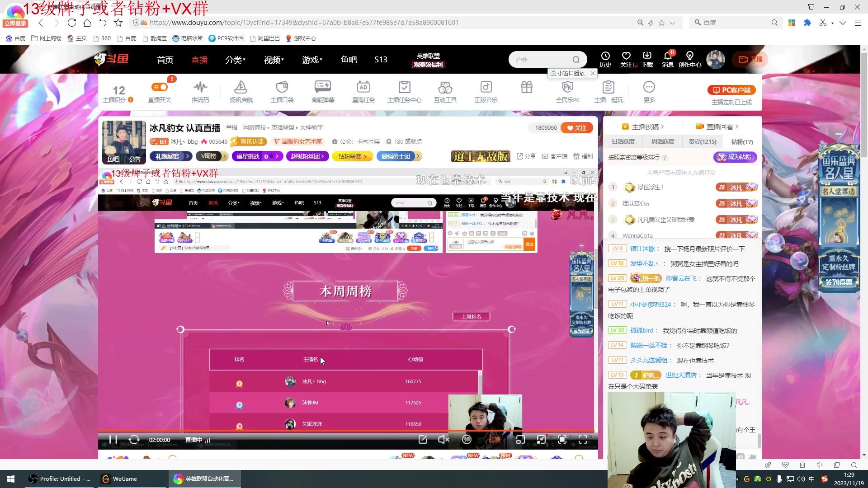The height and width of the screenshot is (488, 868).
Task: Report the room via 举报 link
Action: (231, 127)
